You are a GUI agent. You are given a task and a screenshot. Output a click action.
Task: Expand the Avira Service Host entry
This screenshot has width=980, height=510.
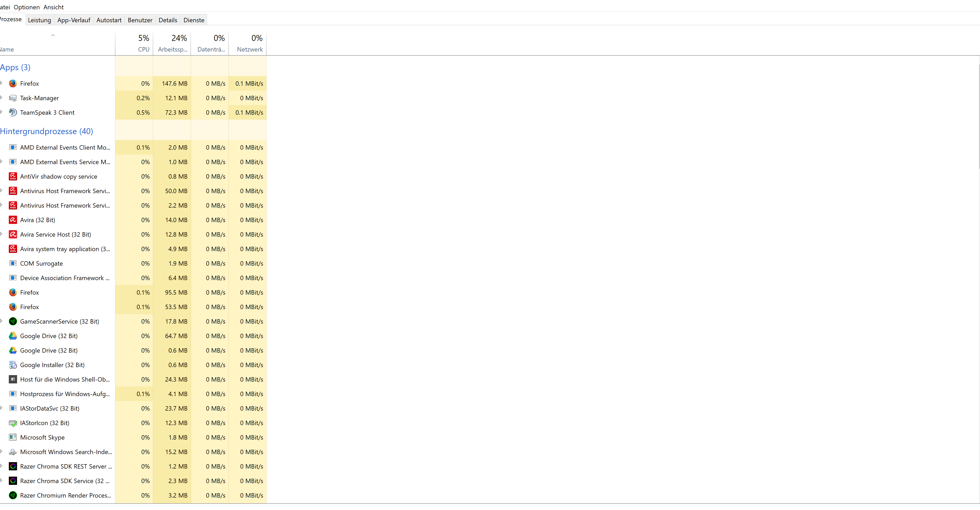click(1, 234)
